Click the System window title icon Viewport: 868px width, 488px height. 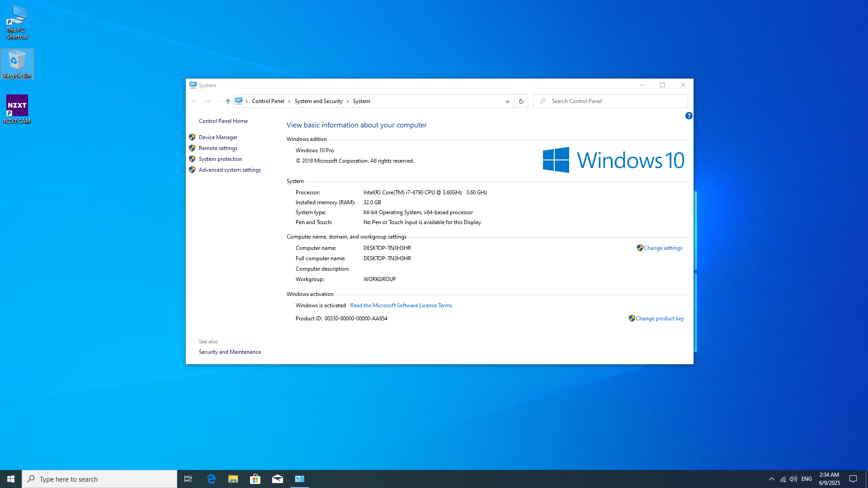pos(193,85)
